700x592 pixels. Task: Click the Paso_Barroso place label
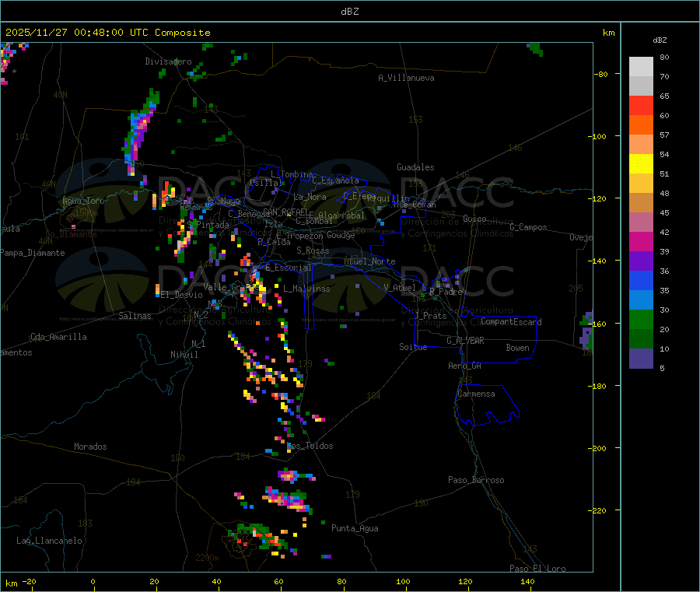coord(476,480)
